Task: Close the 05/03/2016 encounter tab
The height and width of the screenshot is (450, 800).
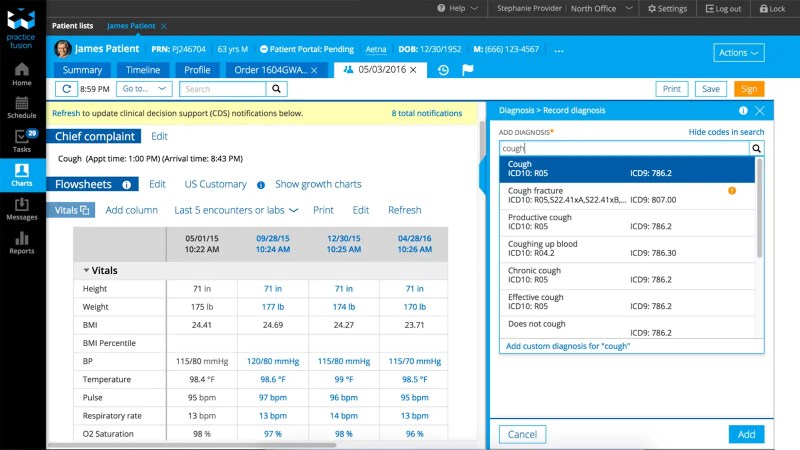Action: 413,69
